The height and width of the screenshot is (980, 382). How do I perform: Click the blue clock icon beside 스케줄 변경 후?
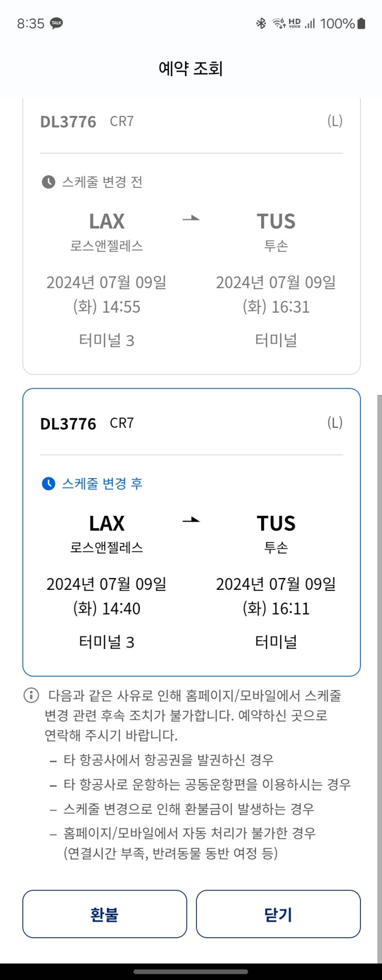pyautogui.click(x=48, y=484)
